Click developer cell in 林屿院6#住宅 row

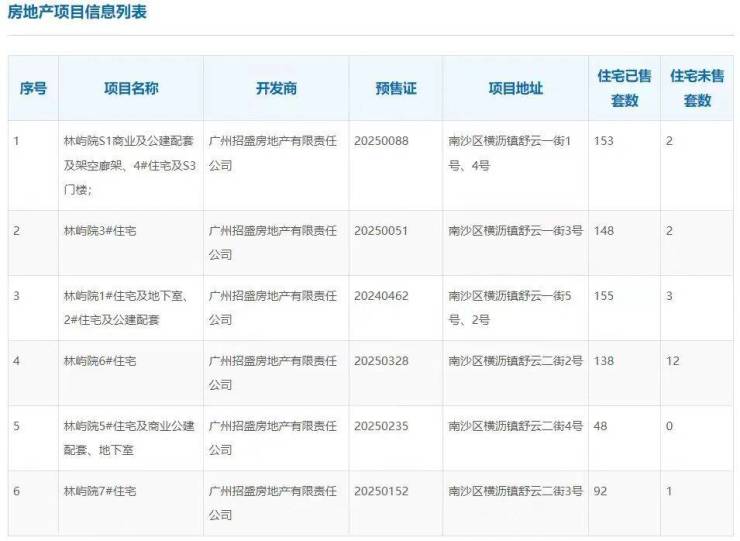pos(276,373)
